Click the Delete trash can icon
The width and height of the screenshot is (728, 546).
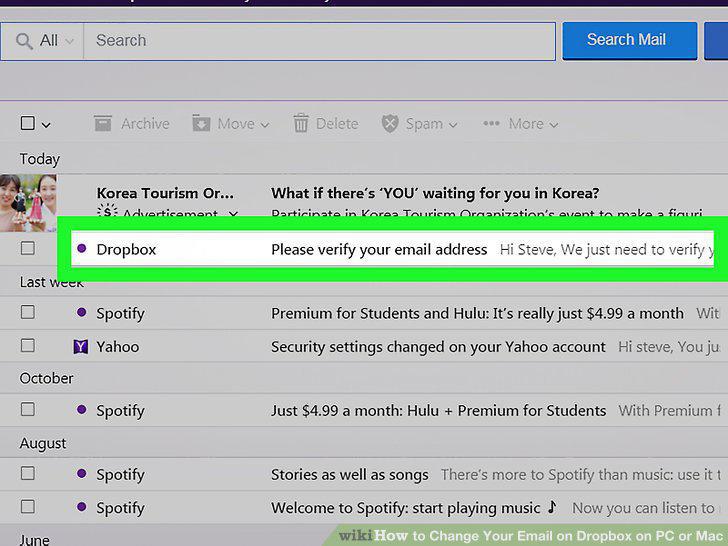(301, 124)
